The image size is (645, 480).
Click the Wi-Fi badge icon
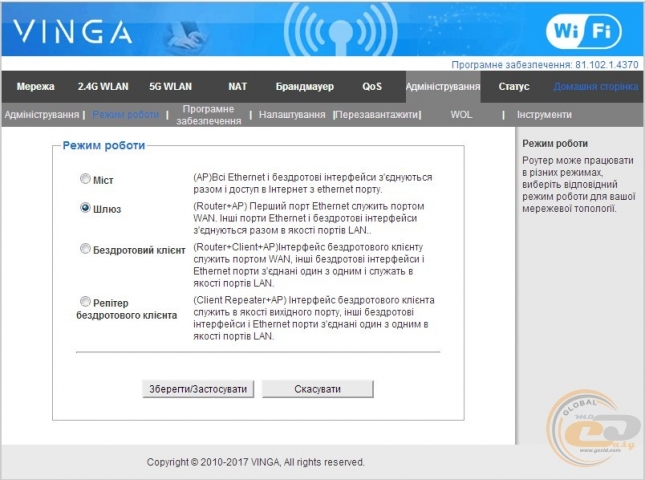click(583, 31)
